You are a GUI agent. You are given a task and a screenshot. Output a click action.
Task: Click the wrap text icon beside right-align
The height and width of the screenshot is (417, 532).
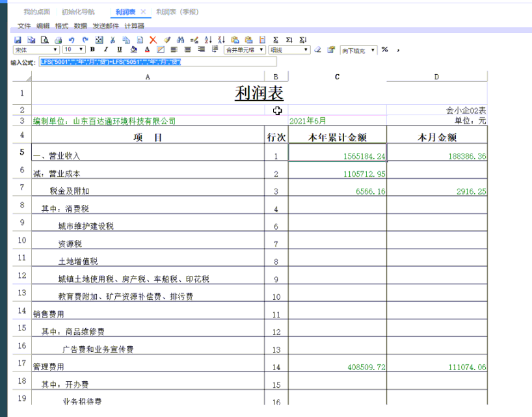point(215,50)
